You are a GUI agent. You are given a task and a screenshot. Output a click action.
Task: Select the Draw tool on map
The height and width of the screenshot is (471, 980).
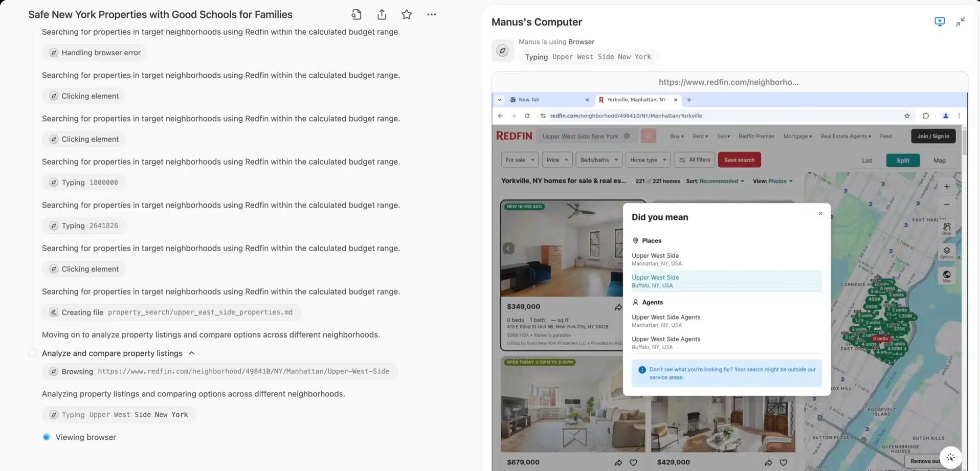[x=947, y=229]
